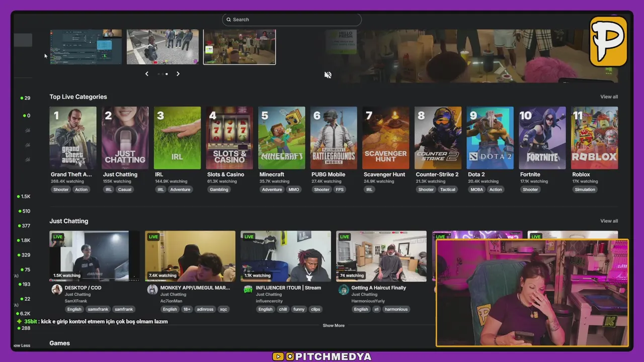Open Dota 2 category cover
Image resolution: width=644 pixels, height=362 pixels.
click(x=490, y=138)
